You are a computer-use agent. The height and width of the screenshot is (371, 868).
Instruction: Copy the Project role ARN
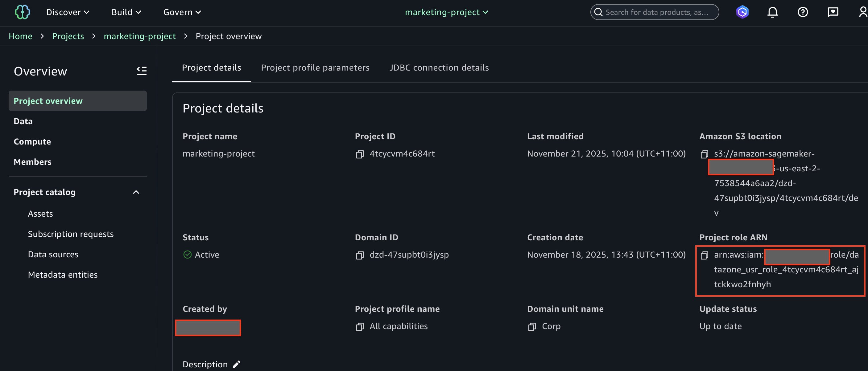tap(705, 255)
